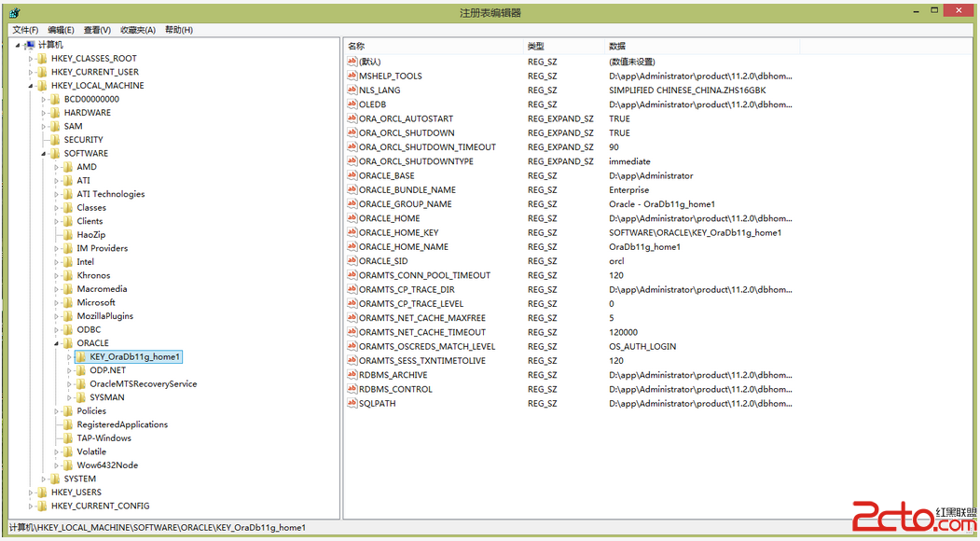
Task: Click the string value icon beside RDBMS_ARCHIVE
Action: 352,375
